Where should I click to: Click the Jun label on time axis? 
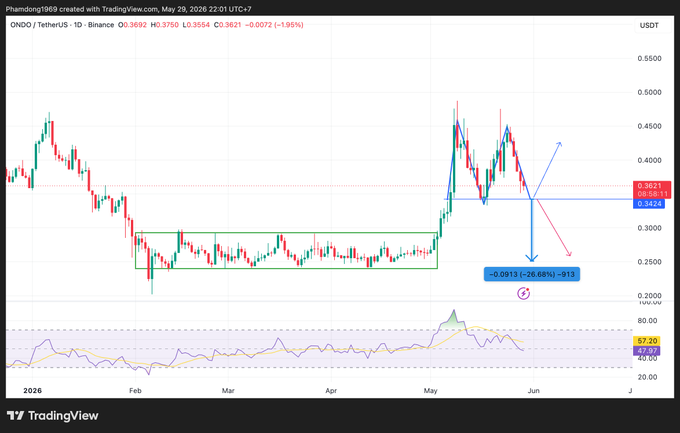533,390
